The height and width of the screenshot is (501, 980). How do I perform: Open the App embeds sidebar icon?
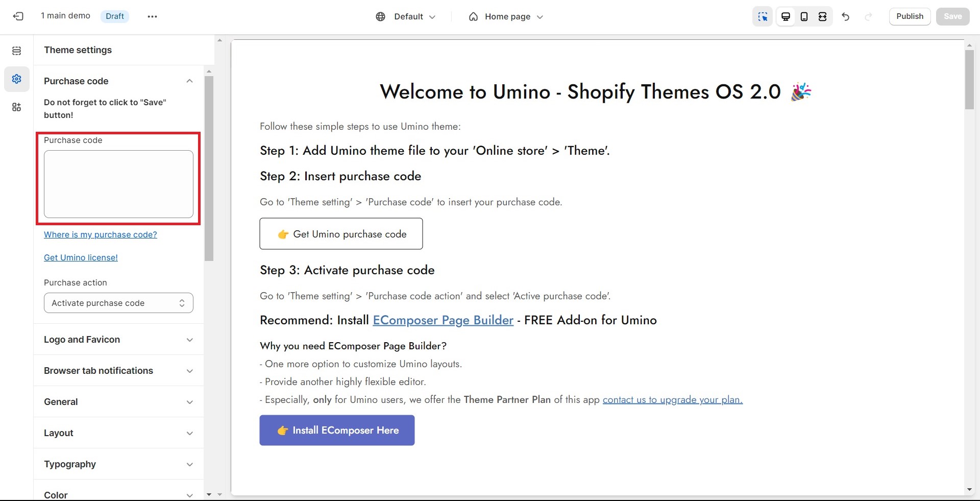(17, 107)
